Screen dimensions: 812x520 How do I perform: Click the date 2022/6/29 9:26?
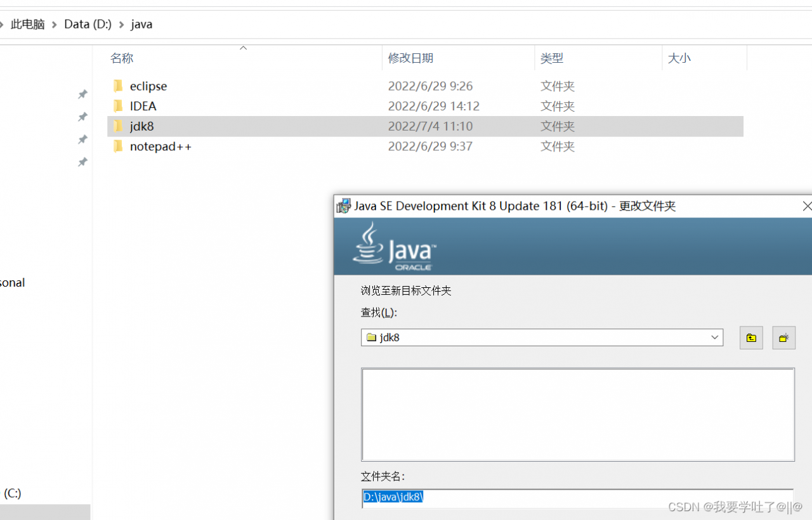tap(431, 86)
